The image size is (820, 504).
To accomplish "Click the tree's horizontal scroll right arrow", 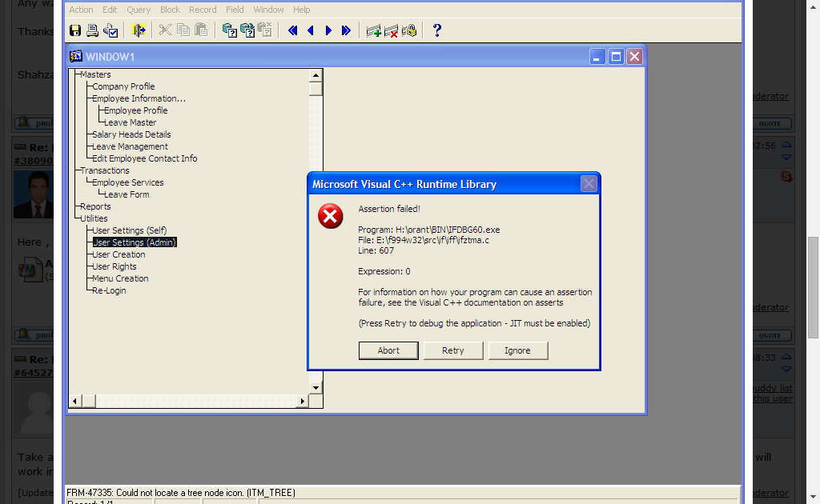I will pyautogui.click(x=303, y=400).
